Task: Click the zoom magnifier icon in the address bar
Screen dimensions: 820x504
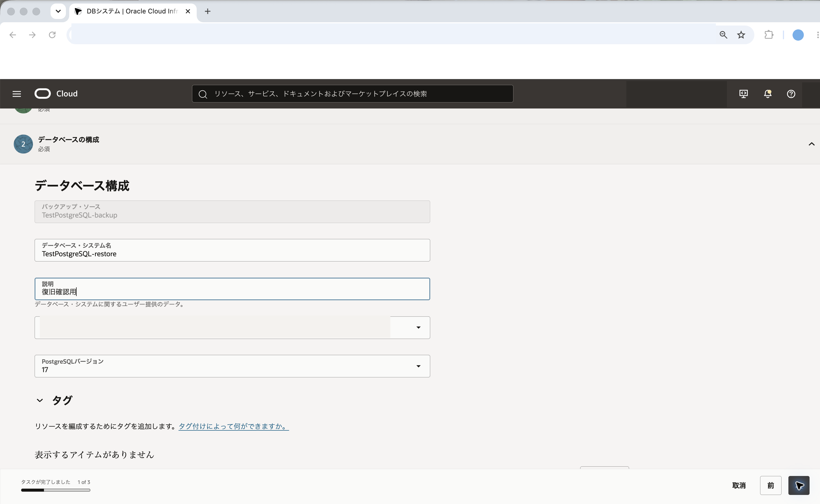Action: pos(723,35)
